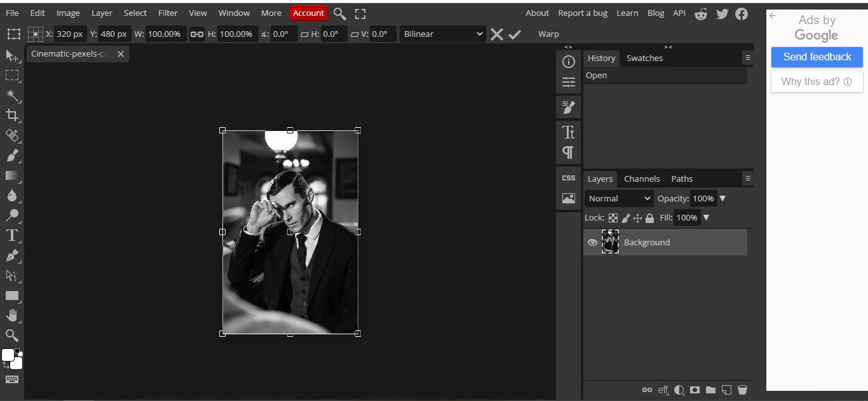Open the Paragraph panel icon

pyautogui.click(x=569, y=153)
